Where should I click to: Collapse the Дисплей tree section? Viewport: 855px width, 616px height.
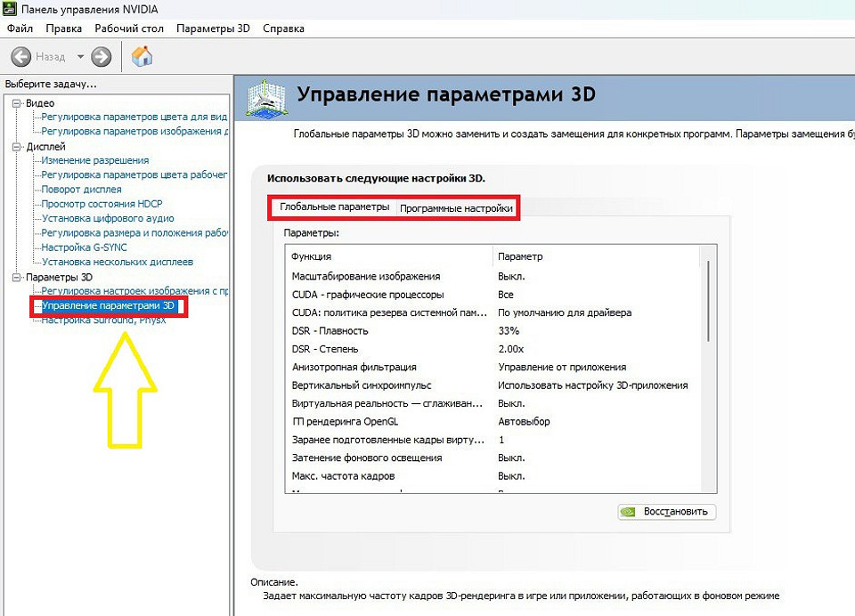pyautogui.click(x=16, y=146)
